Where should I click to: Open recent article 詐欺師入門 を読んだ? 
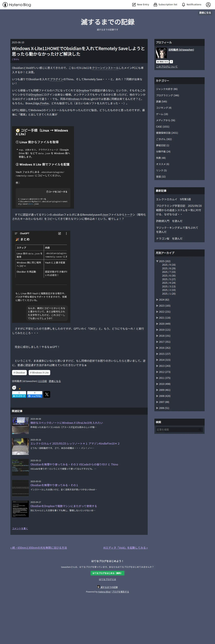coord(169,221)
